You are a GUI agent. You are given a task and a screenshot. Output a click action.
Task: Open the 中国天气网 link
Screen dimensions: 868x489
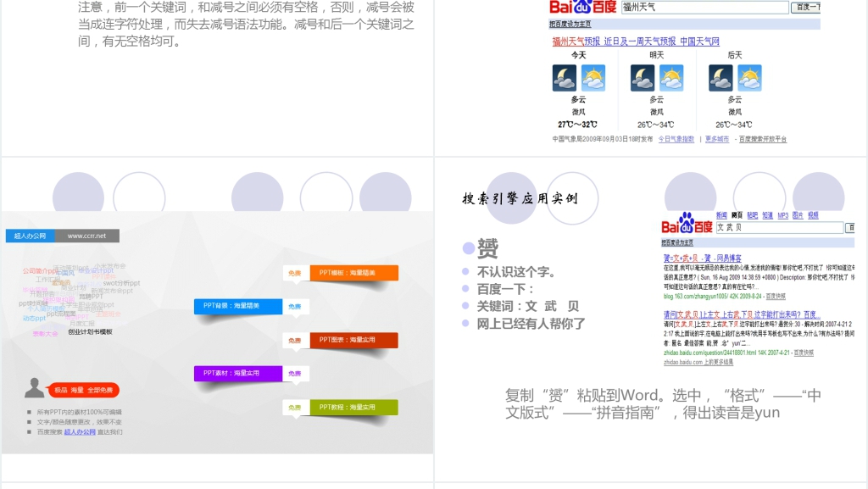point(699,42)
